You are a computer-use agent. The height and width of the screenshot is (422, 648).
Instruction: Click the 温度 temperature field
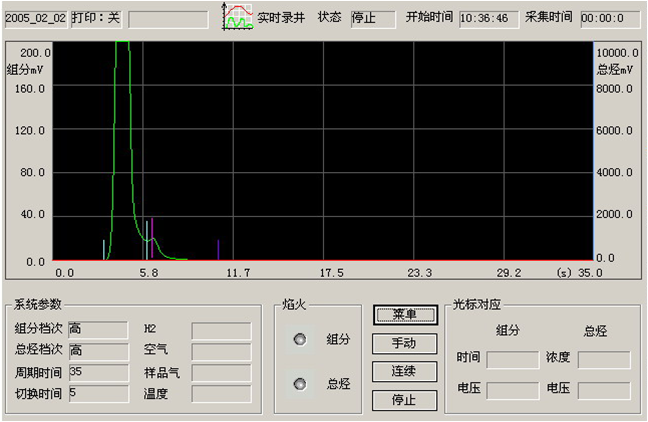222,394
